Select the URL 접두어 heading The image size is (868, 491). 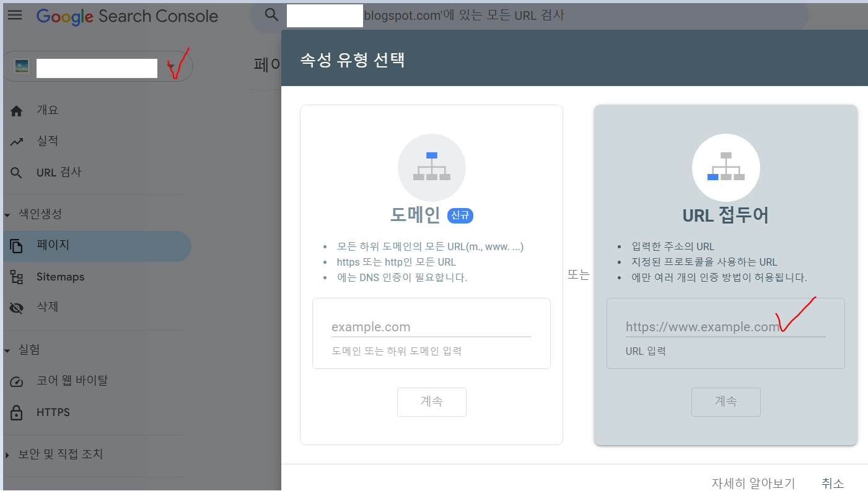726,215
